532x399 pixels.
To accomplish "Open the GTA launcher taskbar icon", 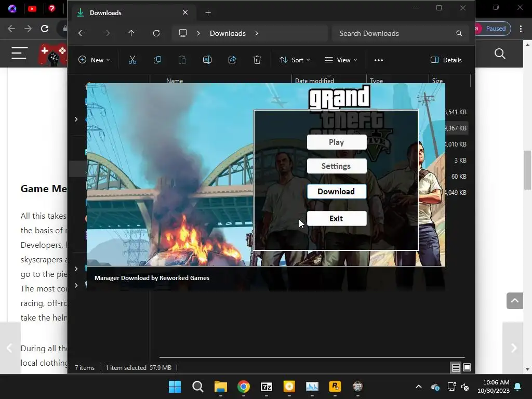I will (x=358, y=387).
